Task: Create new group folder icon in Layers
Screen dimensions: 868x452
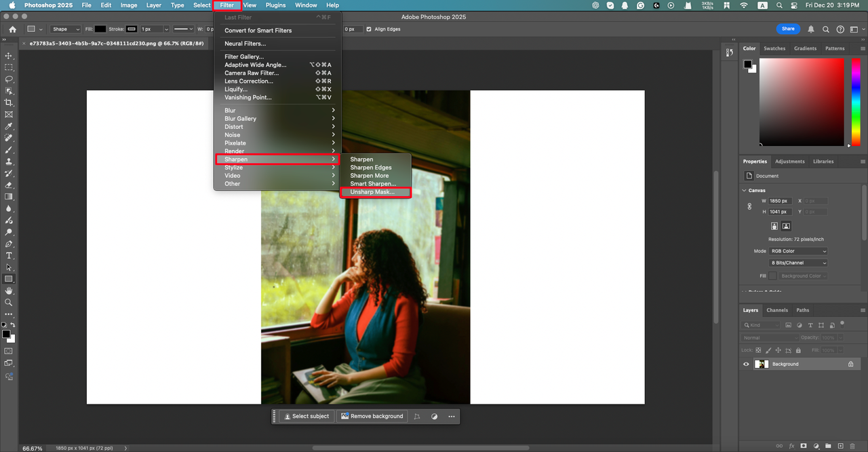Action: click(828, 446)
